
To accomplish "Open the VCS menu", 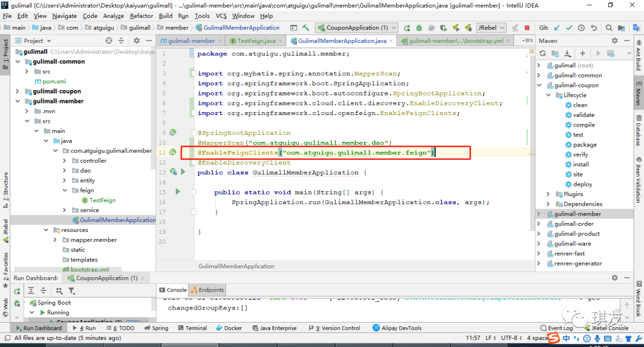I will coord(221,16).
